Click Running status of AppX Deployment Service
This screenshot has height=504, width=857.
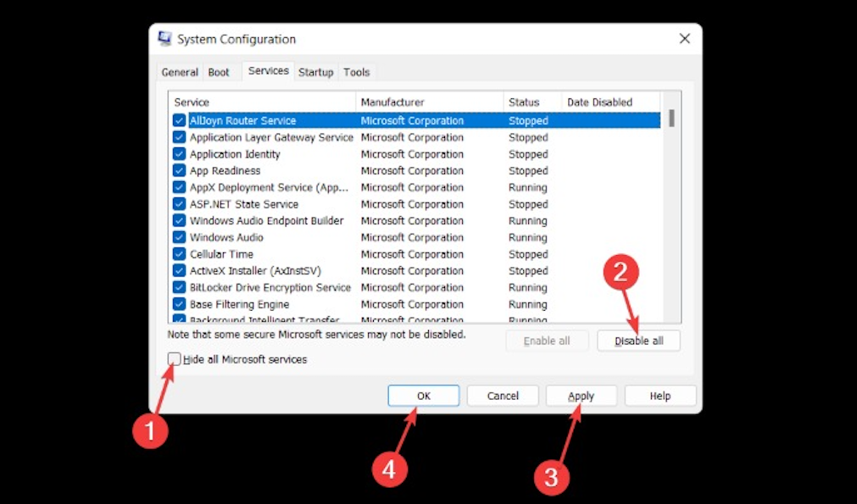pos(527,187)
